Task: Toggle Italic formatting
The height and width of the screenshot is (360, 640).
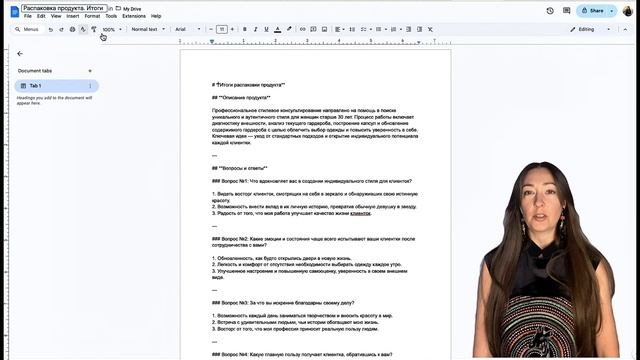Action: [256, 29]
